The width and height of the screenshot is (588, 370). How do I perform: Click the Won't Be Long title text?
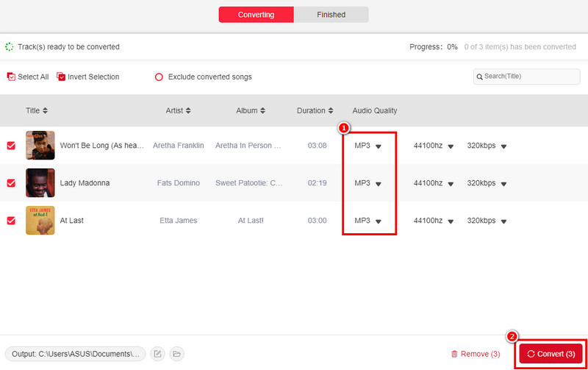click(102, 145)
